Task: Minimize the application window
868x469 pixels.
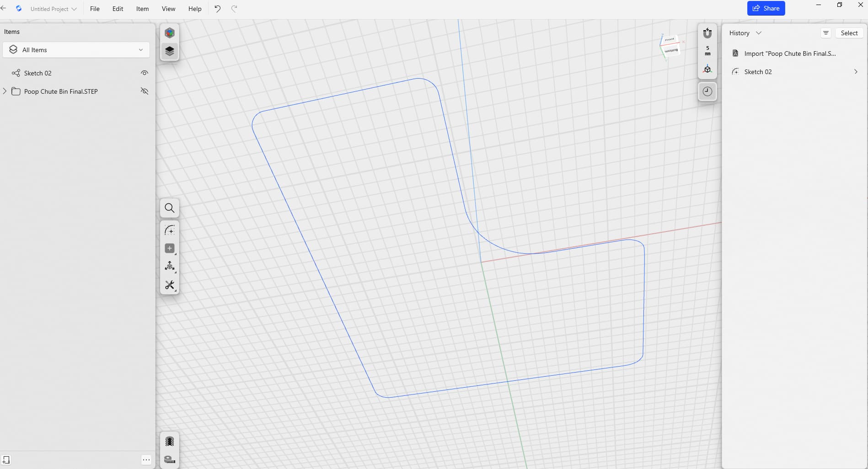Action: 819,5
